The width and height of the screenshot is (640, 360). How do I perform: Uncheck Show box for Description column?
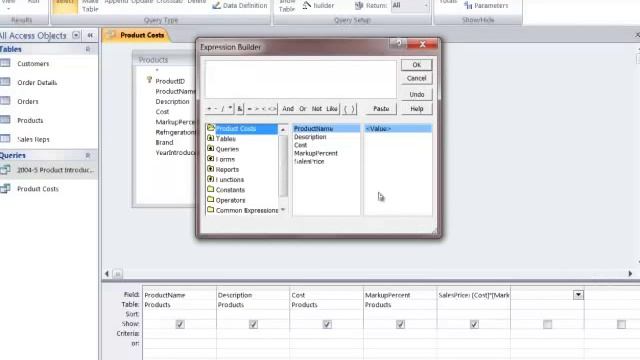(253, 324)
